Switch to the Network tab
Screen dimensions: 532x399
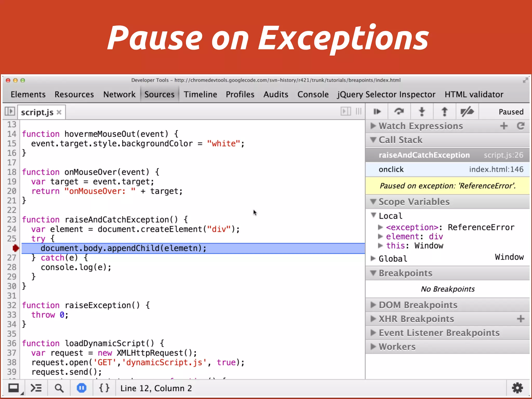(119, 94)
